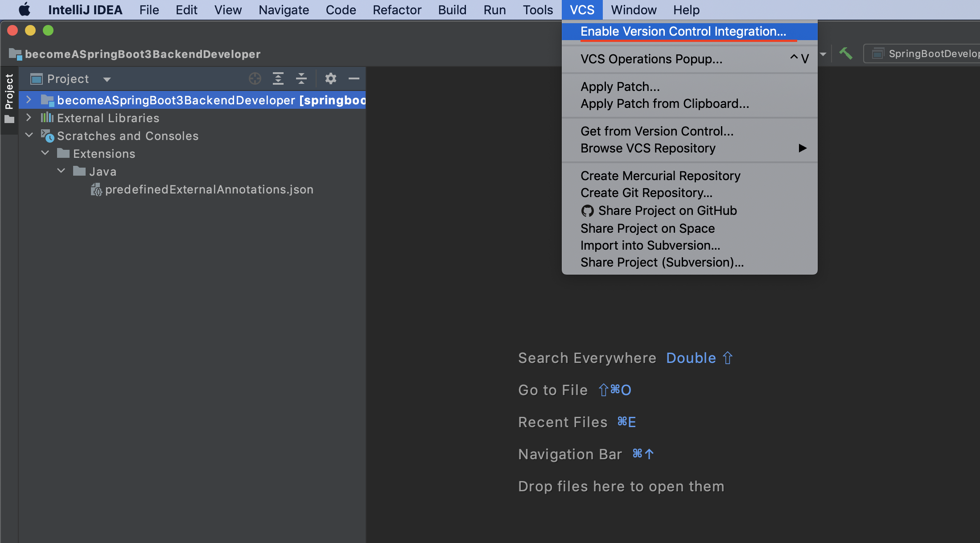Collapse the Java folder node

61,171
